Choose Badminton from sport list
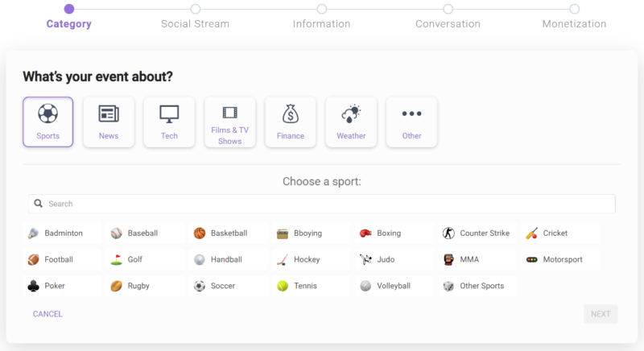The image size is (644, 351). [x=62, y=233]
